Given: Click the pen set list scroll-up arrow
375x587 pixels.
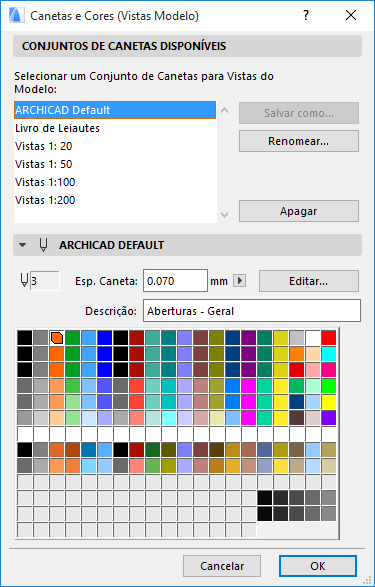Looking at the screenshot, I should [225, 110].
